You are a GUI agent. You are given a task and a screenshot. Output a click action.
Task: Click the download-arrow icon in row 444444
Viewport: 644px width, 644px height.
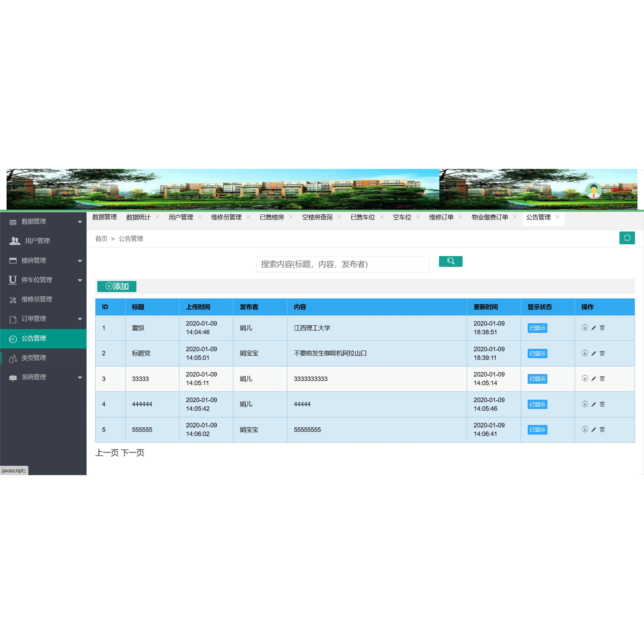coord(585,404)
